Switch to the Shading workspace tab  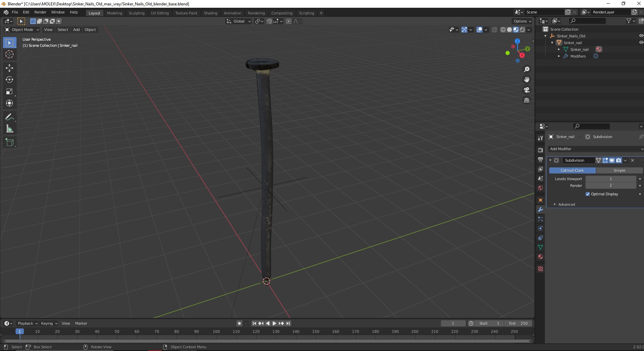coord(210,13)
